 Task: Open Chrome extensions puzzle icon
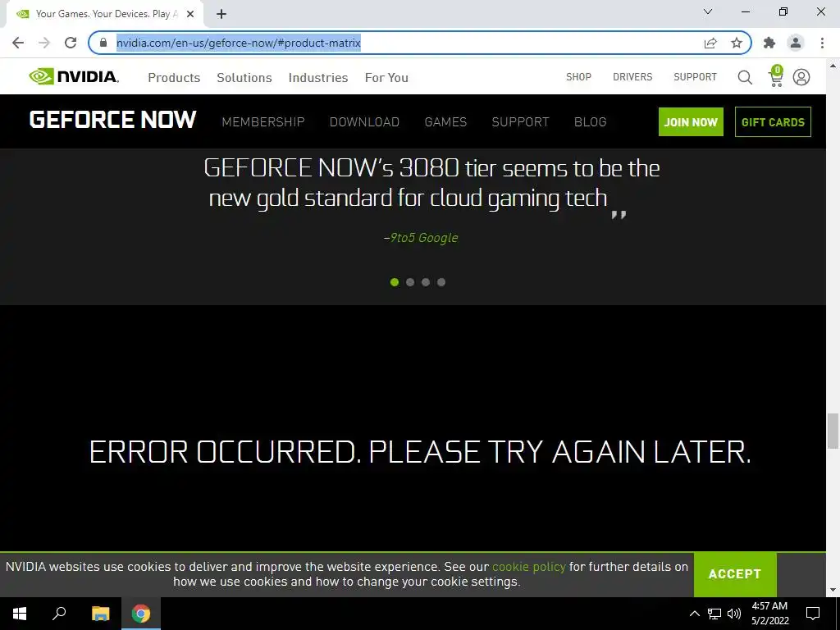pos(769,43)
